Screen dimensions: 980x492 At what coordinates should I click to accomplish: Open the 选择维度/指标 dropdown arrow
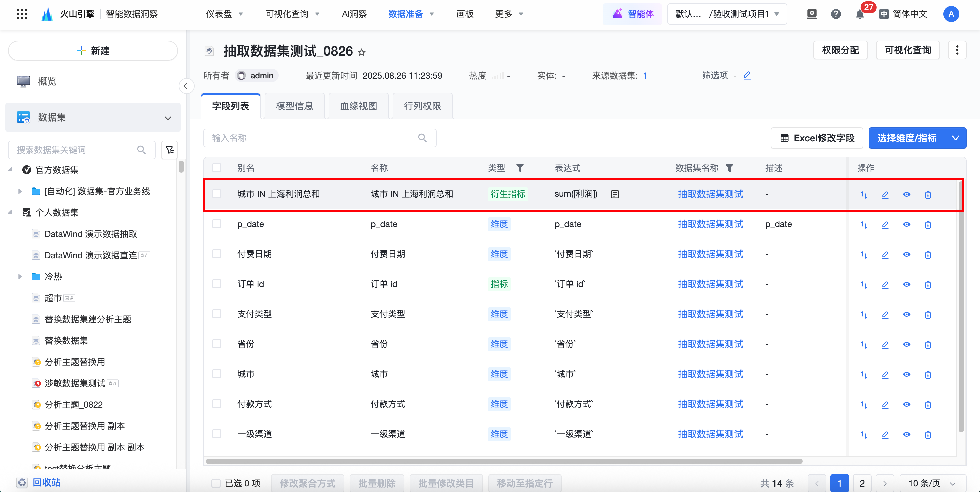click(x=955, y=138)
